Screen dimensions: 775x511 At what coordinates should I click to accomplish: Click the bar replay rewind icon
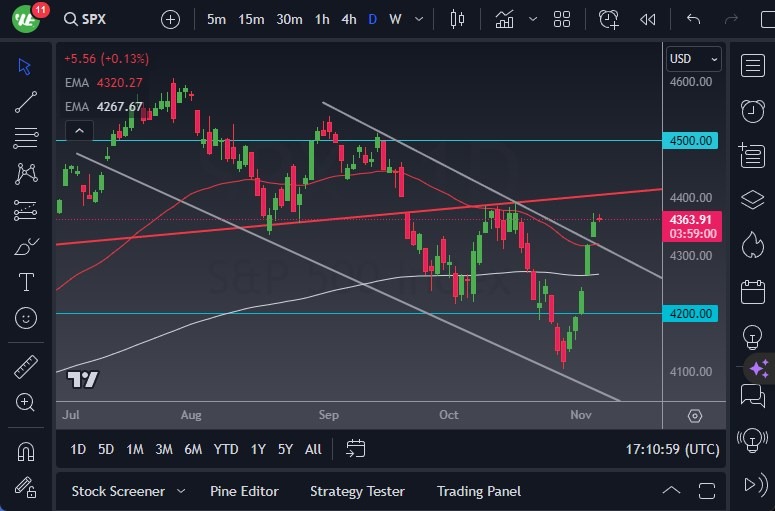(x=648, y=19)
